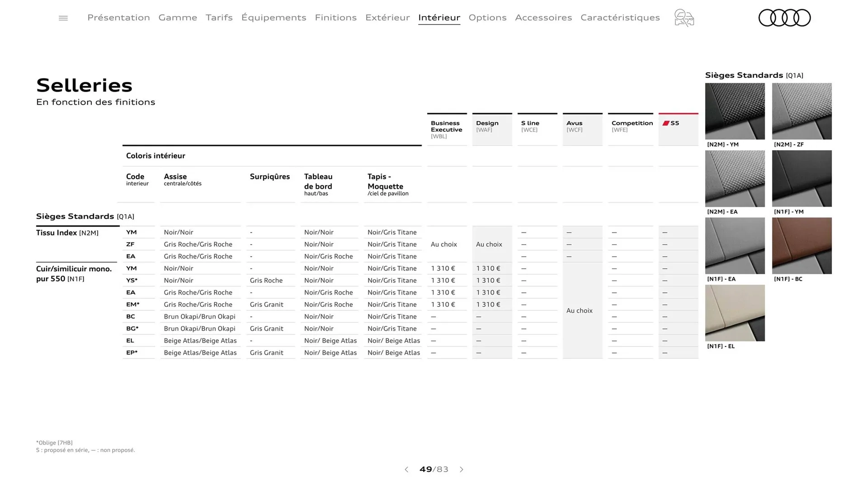Select the [N1F] - EL beige leather swatch
This screenshot has height=488, width=868.
click(735, 313)
